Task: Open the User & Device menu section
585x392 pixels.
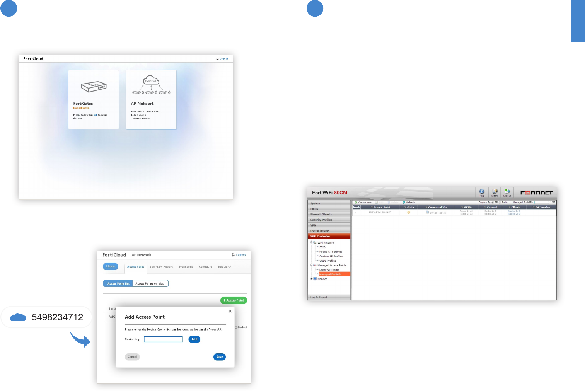Action: click(x=329, y=231)
